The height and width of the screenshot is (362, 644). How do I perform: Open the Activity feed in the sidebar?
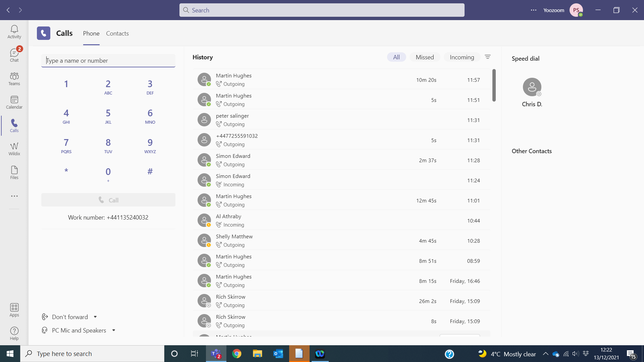click(14, 32)
